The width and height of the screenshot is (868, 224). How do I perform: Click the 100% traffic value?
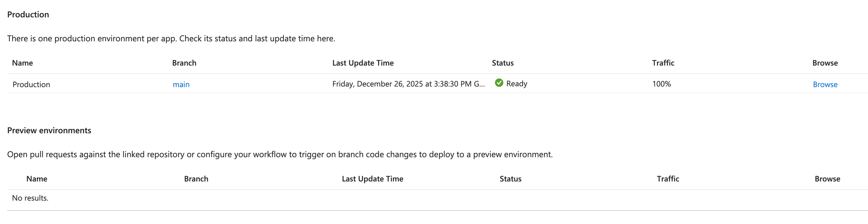point(661,84)
